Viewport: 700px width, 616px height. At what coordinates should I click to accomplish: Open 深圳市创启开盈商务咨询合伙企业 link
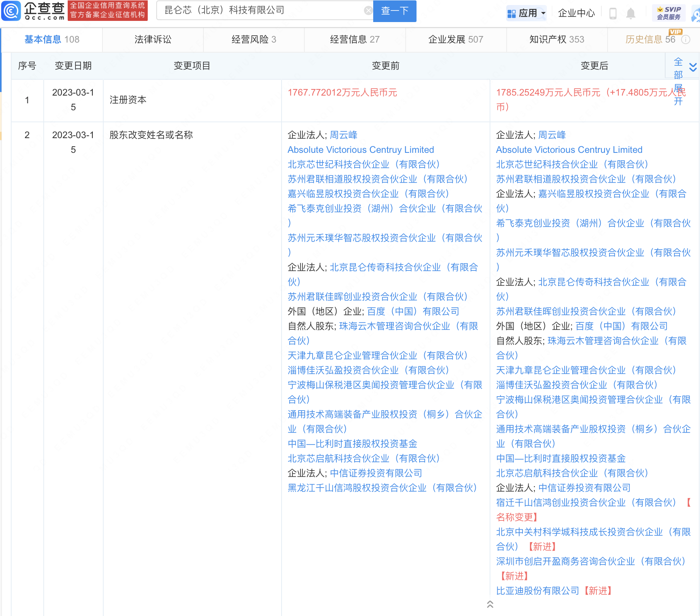(591, 561)
